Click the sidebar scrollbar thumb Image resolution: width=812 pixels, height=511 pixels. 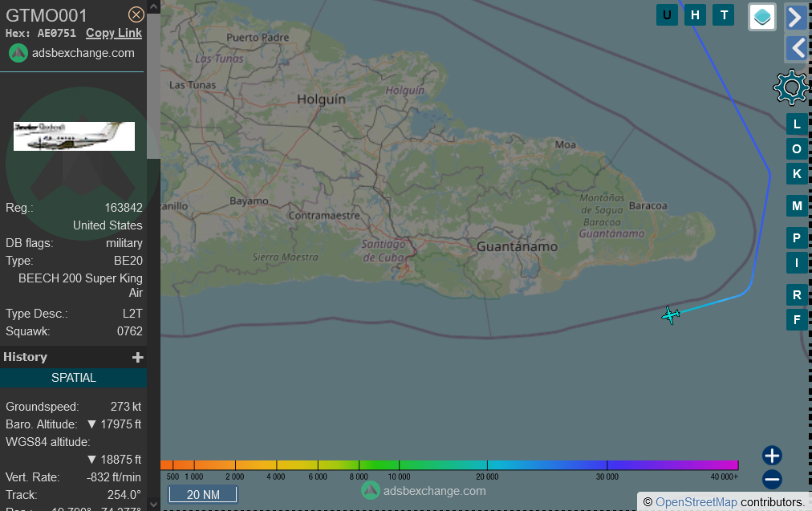(154, 87)
